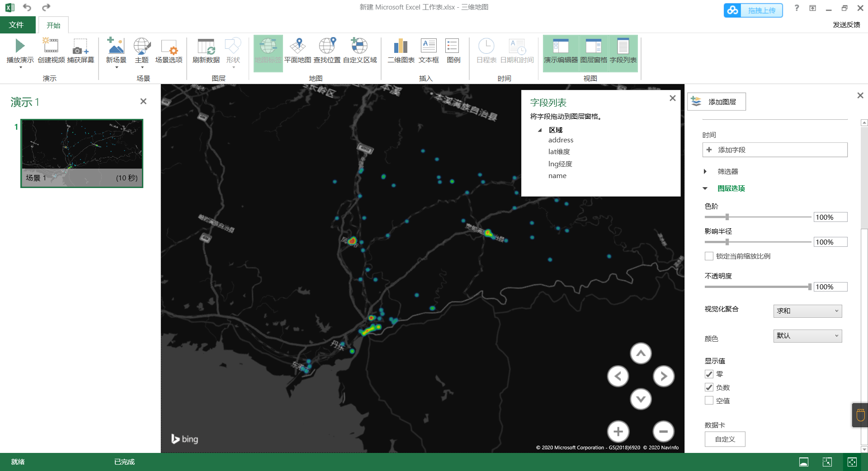This screenshot has height=471, width=868.
Task: Rotate map left with arrow button
Action: coord(618,376)
